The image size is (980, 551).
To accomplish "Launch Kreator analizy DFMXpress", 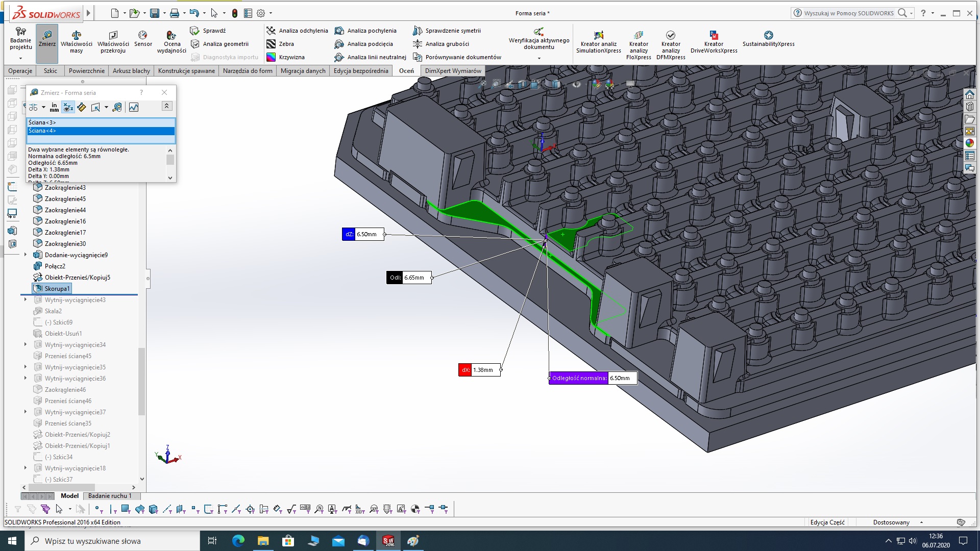I will (671, 45).
